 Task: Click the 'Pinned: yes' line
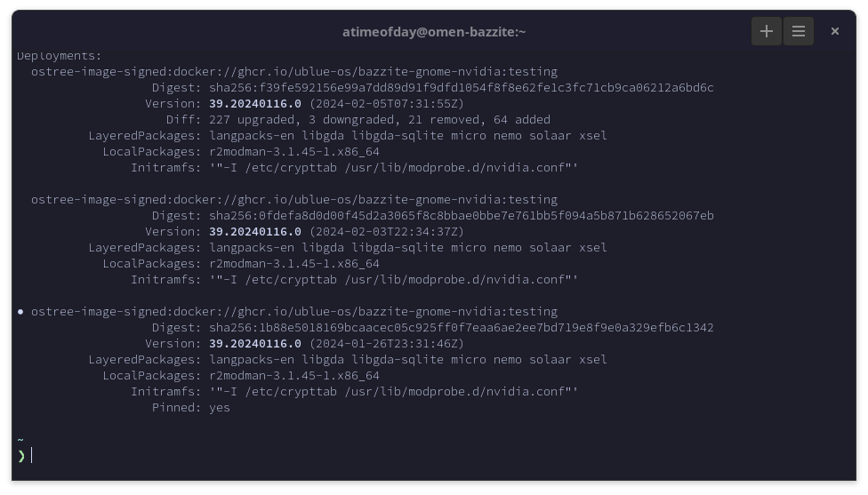[x=190, y=408]
